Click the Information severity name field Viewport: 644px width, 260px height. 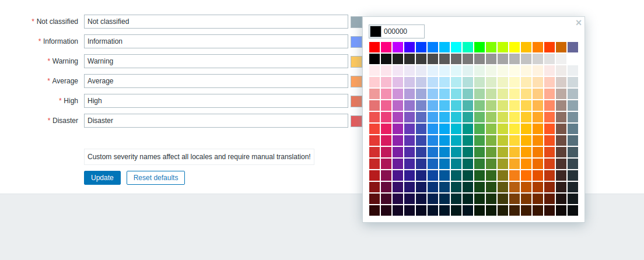pos(216,41)
